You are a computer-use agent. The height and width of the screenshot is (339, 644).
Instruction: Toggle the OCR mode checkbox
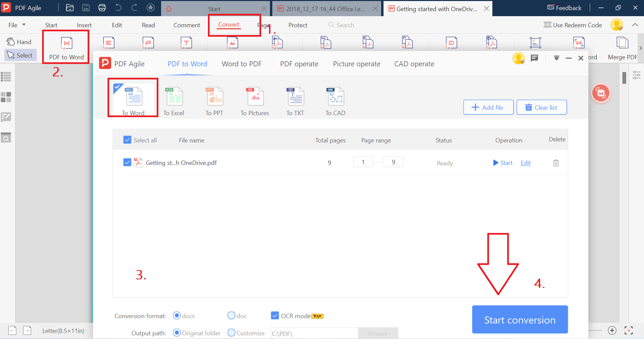click(x=275, y=315)
